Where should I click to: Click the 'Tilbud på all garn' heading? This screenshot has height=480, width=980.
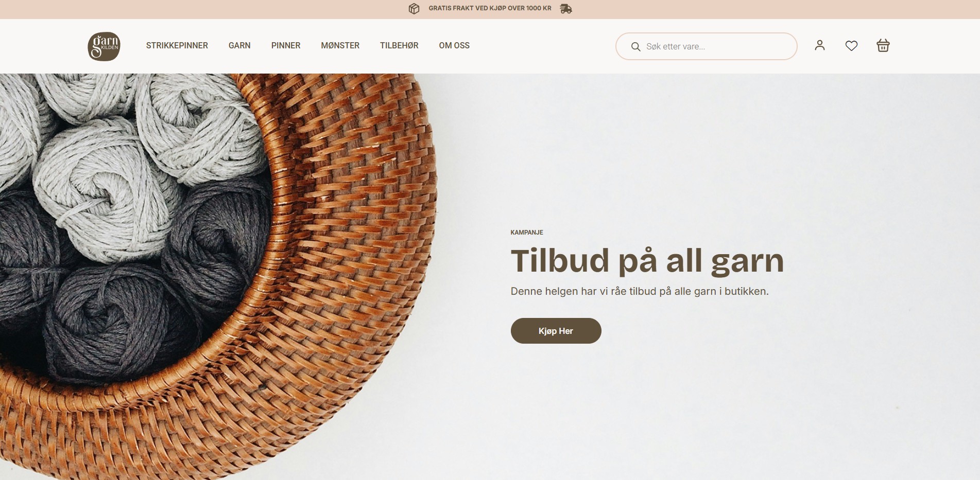click(x=647, y=261)
